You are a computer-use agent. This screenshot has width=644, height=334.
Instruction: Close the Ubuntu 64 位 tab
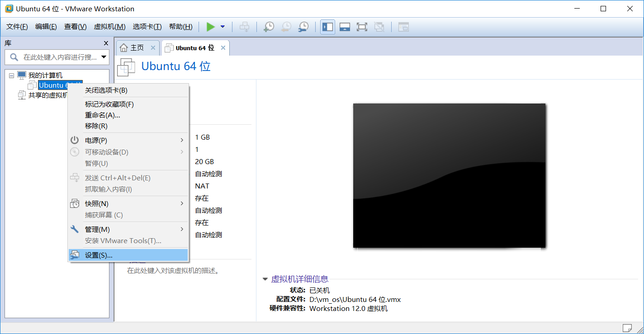223,48
